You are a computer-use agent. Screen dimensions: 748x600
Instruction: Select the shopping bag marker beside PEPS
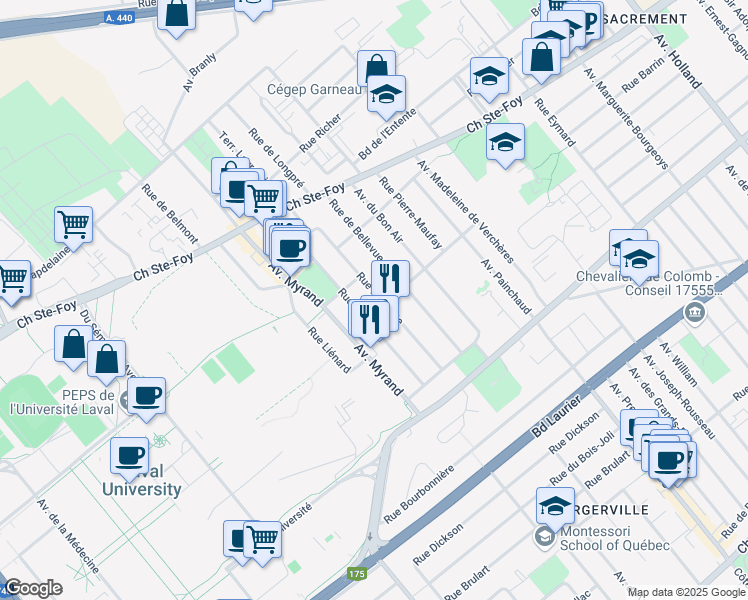[106, 359]
